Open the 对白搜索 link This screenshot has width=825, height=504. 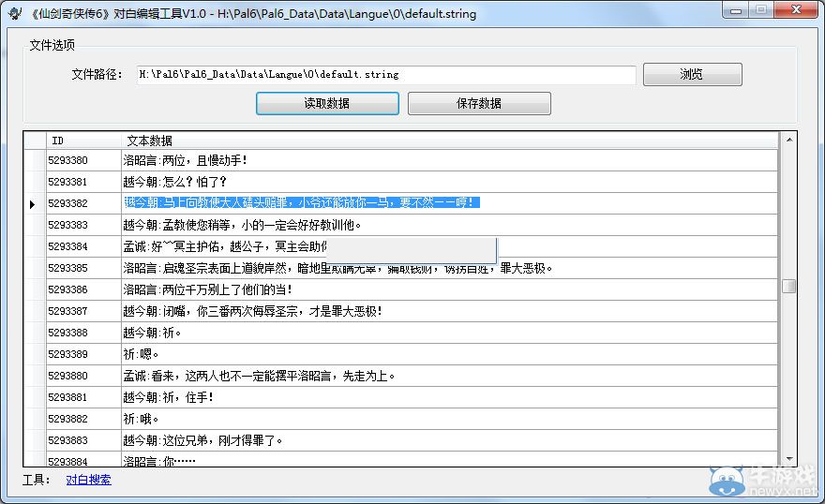point(88,480)
